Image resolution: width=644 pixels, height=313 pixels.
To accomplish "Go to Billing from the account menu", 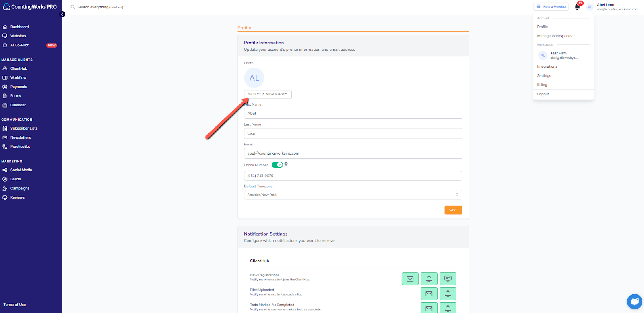I will click(542, 85).
